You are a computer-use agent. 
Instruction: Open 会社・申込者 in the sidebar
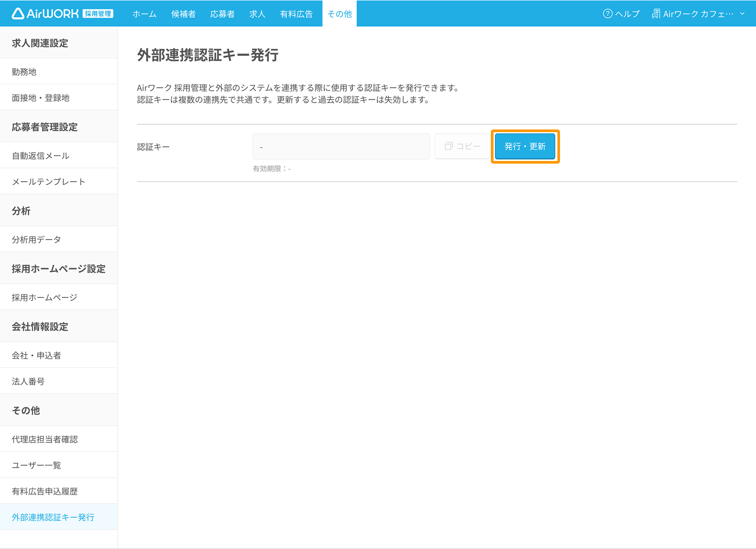pyautogui.click(x=59, y=355)
